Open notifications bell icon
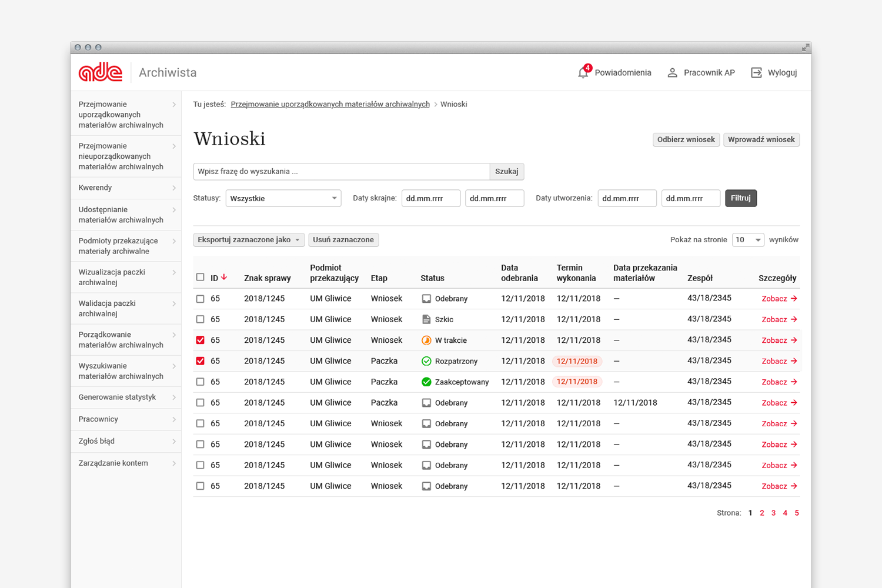 point(583,73)
